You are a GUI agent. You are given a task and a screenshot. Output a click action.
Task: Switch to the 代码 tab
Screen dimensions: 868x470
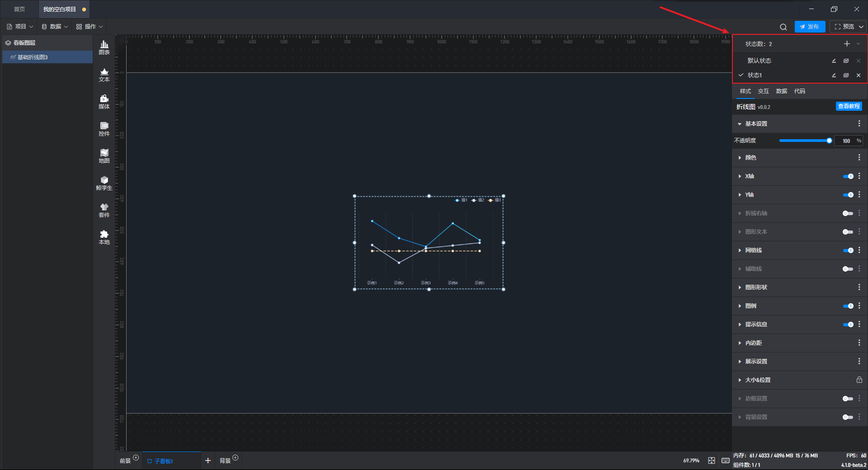coord(800,91)
